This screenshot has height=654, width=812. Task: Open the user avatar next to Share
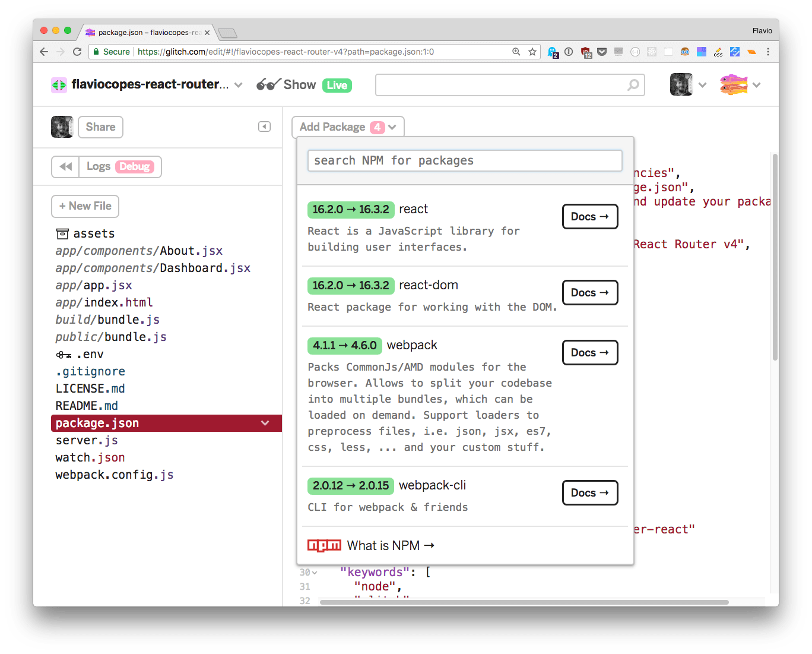[62, 127]
